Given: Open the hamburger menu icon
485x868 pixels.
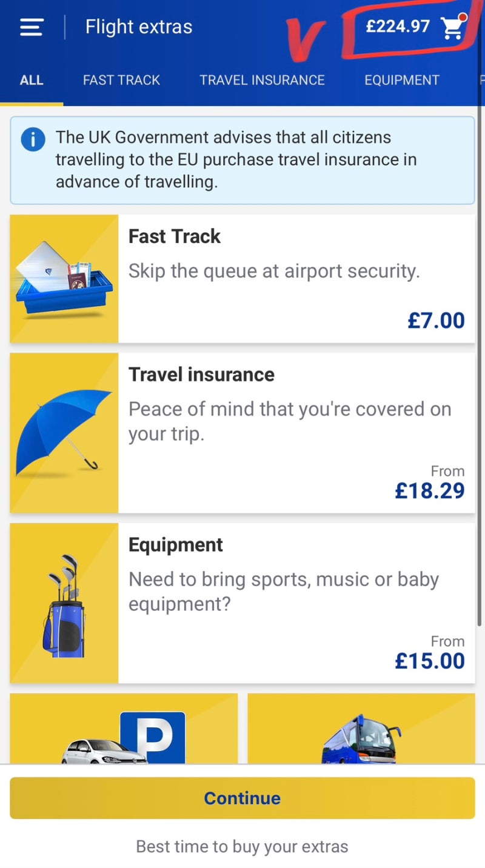Looking at the screenshot, I should click(32, 27).
